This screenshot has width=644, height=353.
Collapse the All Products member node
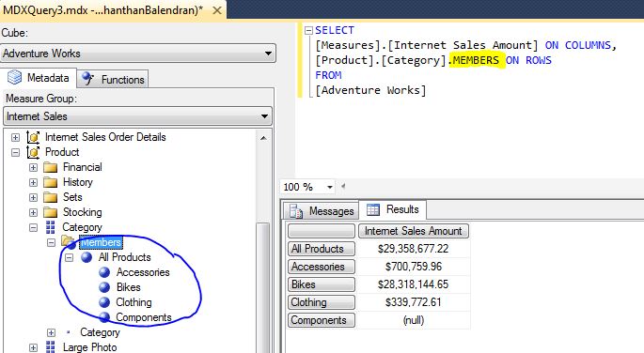coord(69,258)
